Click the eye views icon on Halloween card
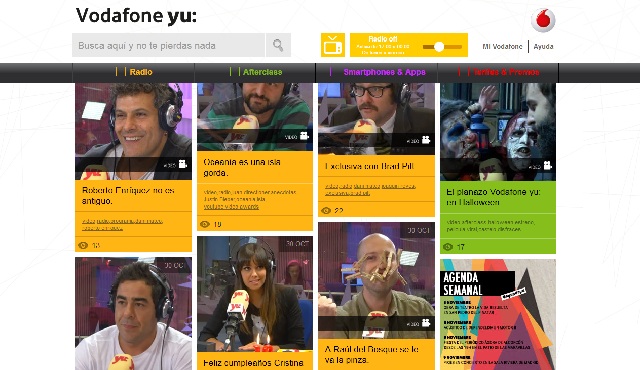 [448, 247]
